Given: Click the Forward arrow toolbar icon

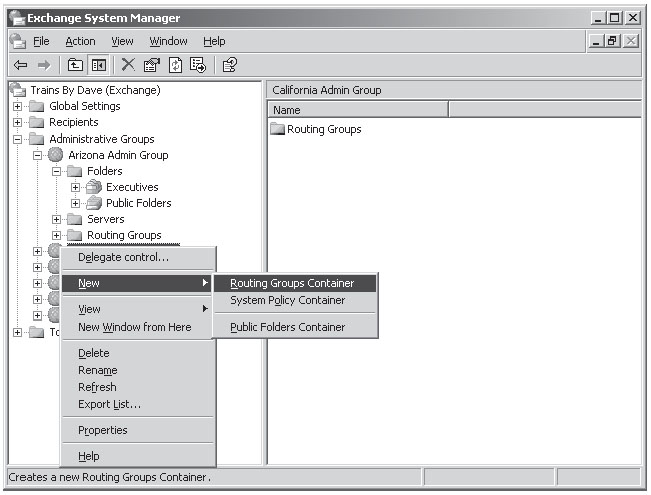Looking at the screenshot, I should point(44,65).
